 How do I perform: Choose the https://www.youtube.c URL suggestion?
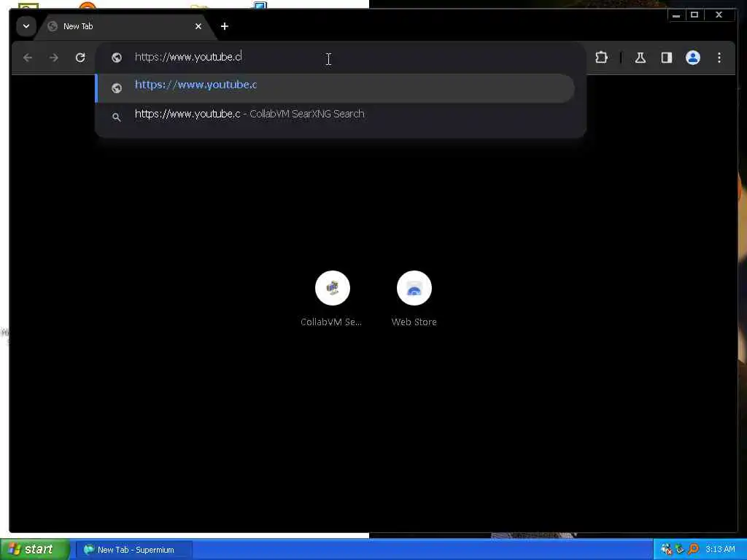click(x=335, y=88)
